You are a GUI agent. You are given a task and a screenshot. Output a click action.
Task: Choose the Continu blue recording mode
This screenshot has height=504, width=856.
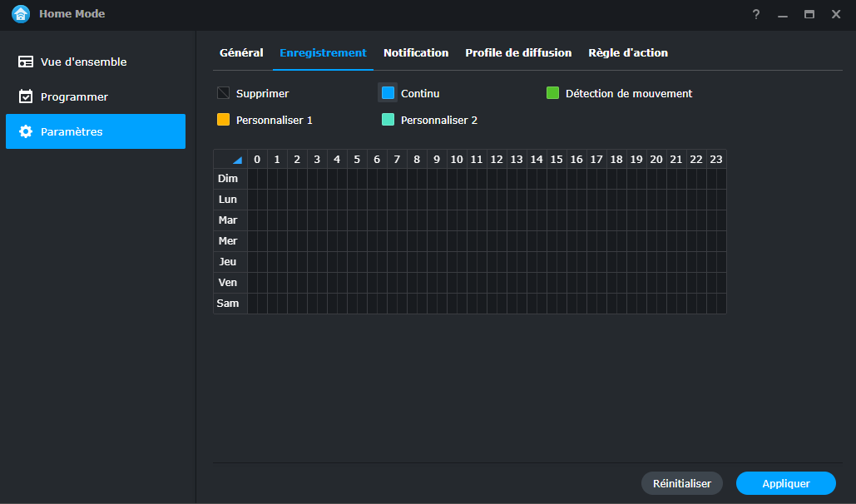388,93
